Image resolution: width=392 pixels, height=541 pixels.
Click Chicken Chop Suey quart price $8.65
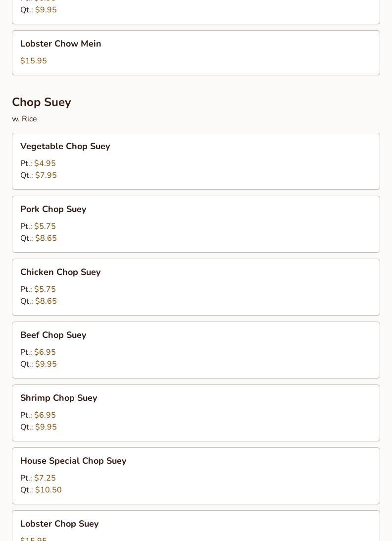pos(46,301)
